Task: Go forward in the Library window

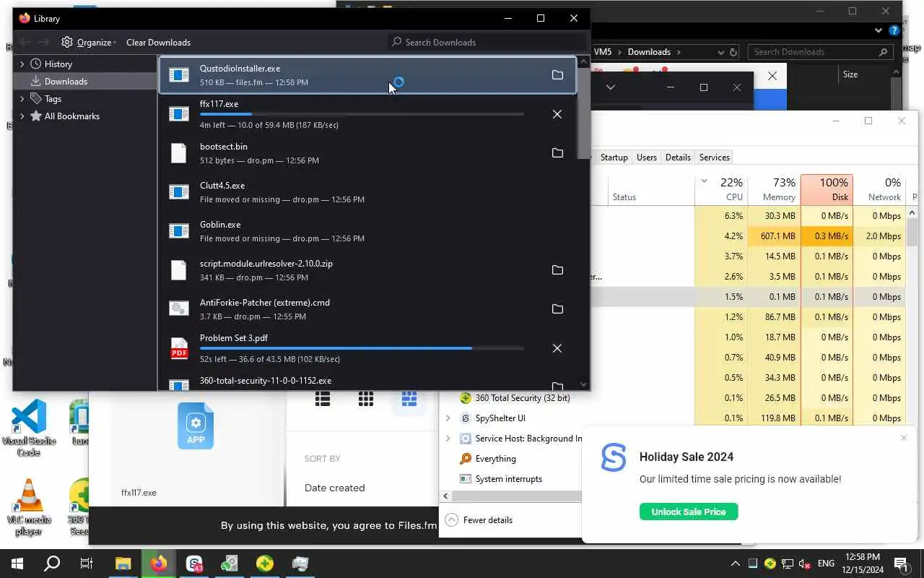Action: tap(44, 42)
